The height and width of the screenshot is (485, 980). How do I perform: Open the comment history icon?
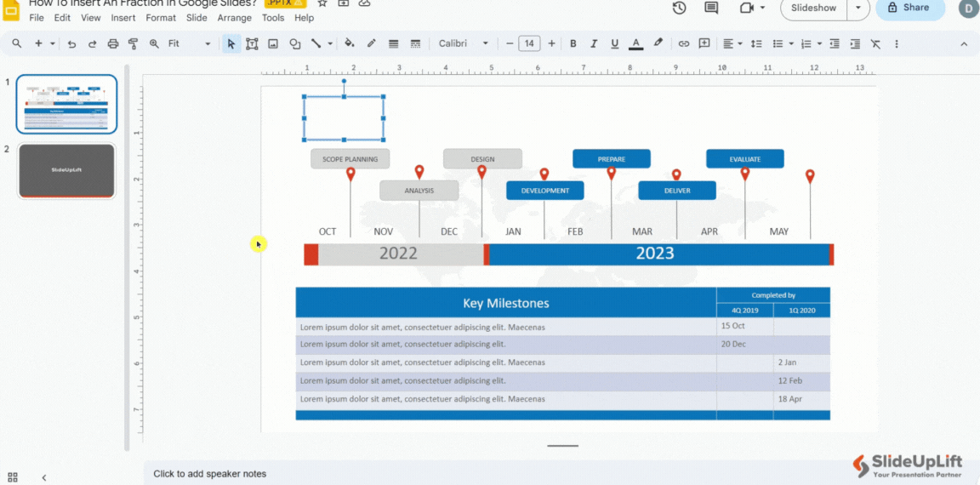711,8
